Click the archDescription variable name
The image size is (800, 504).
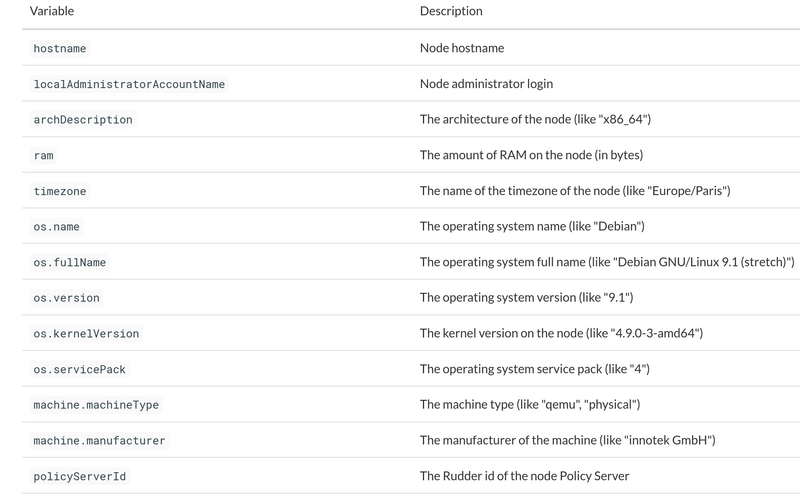pyautogui.click(x=83, y=120)
